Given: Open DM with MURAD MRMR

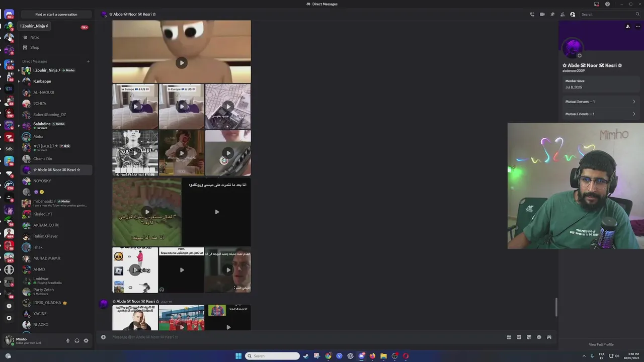Looking at the screenshot, I should (56, 258).
